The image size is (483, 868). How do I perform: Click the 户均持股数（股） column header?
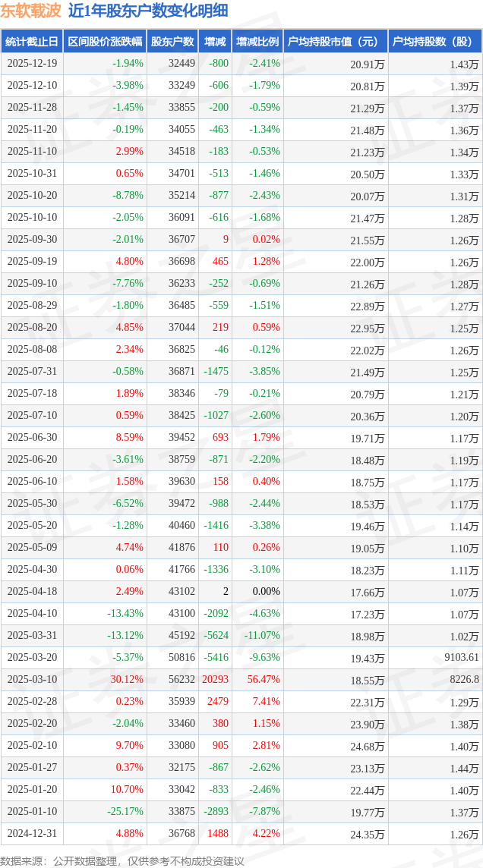[x=435, y=42]
